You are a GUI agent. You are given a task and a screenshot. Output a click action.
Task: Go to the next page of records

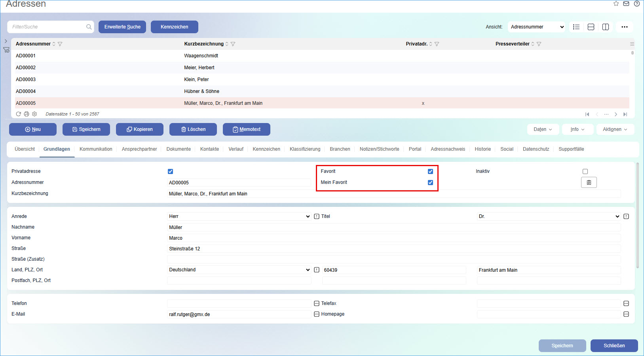coord(616,114)
